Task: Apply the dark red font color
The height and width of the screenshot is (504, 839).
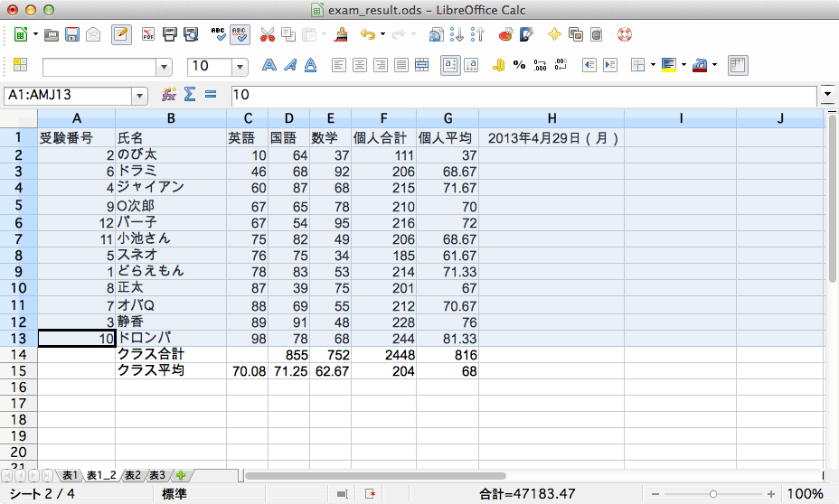Action: click(700, 65)
